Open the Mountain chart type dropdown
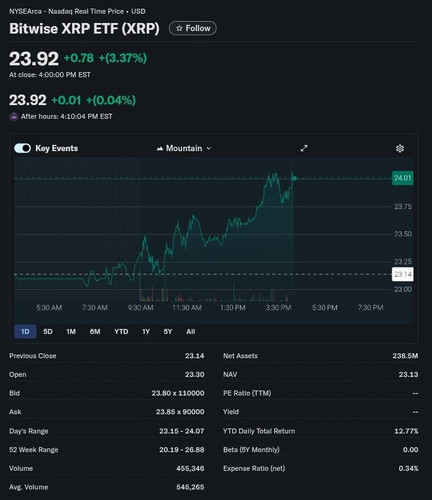The image size is (432, 500). (184, 148)
